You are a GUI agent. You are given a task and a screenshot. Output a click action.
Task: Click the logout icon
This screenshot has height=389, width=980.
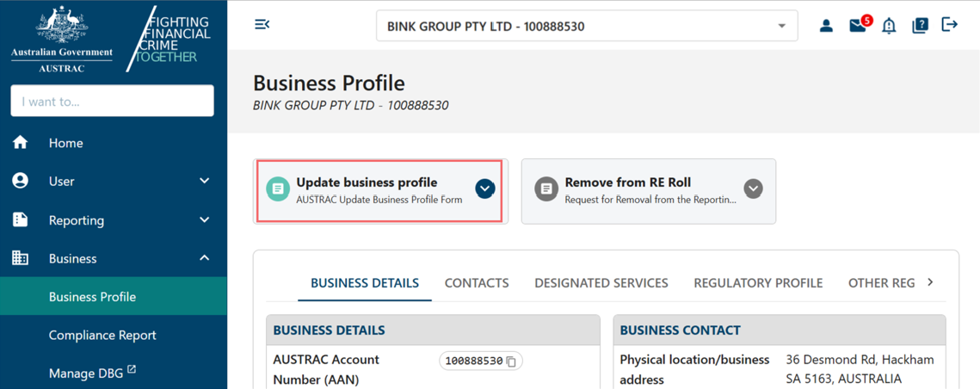pyautogui.click(x=949, y=25)
